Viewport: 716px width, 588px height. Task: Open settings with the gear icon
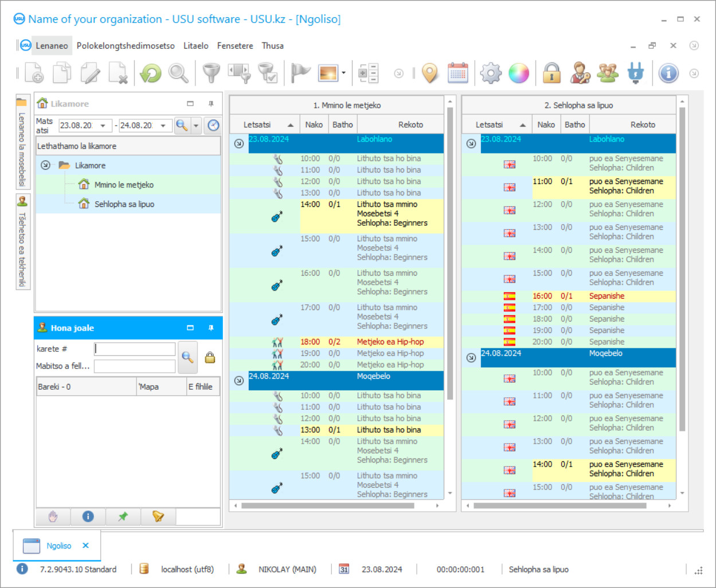491,73
